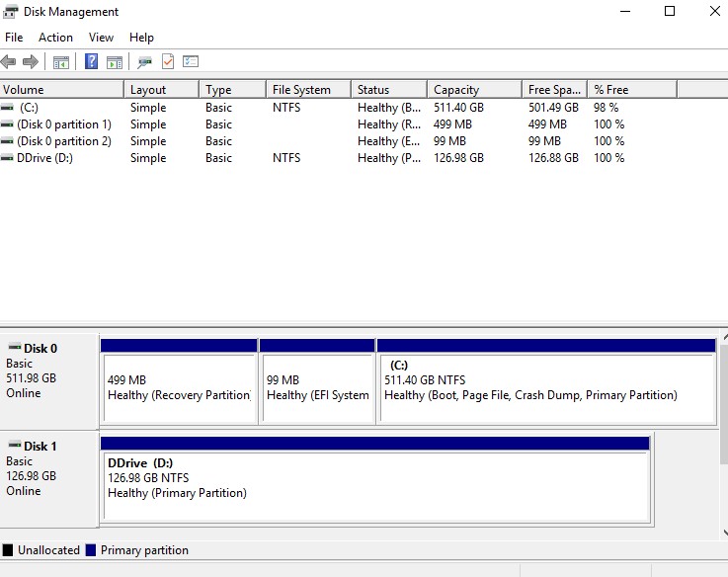Select the 99 MB EFI System partition block
Viewport: 728px width, 577px height.
click(316, 387)
